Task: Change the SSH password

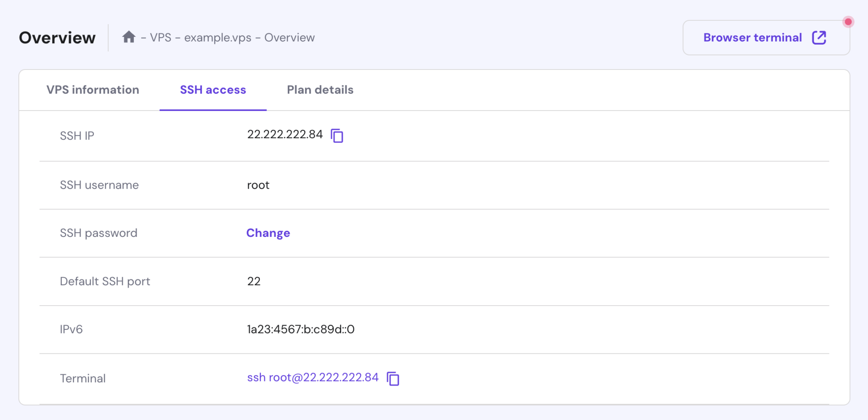Action: pyautogui.click(x=268, y=233)
